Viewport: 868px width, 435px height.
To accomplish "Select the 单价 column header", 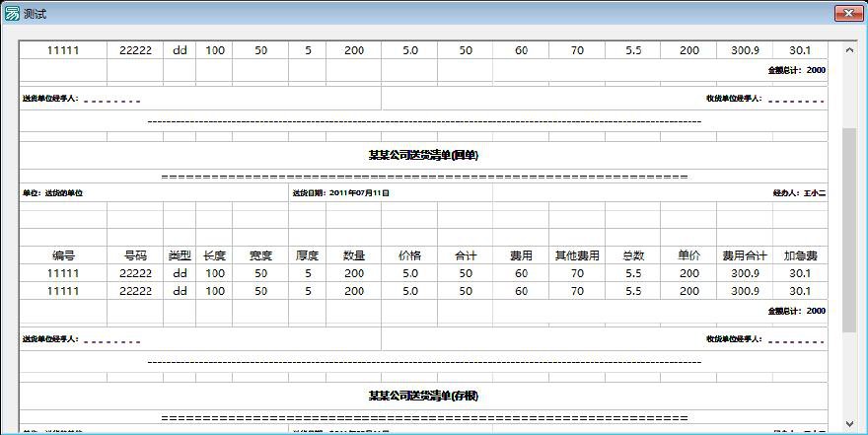I will (688, 254).
